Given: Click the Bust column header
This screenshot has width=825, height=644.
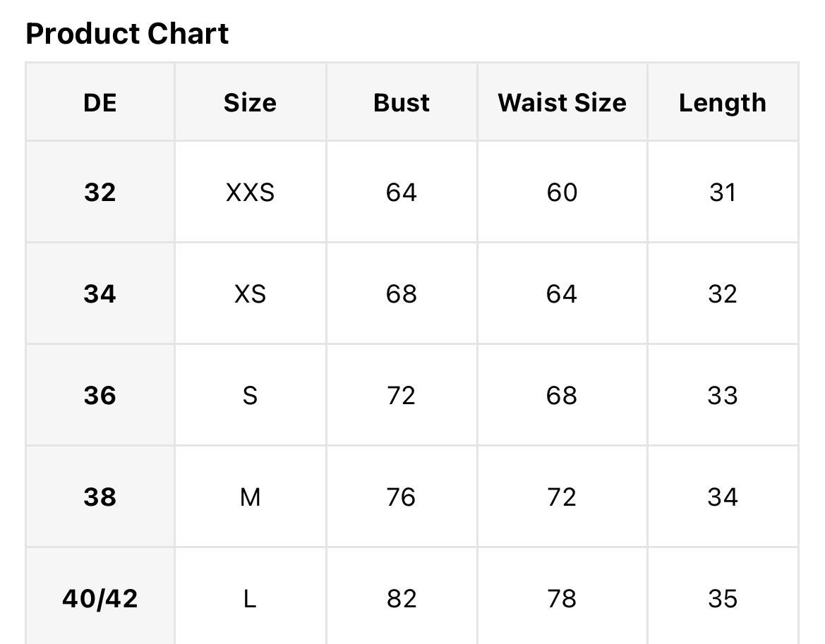Looking at the screenshot, I should click(x=402, y=102).
